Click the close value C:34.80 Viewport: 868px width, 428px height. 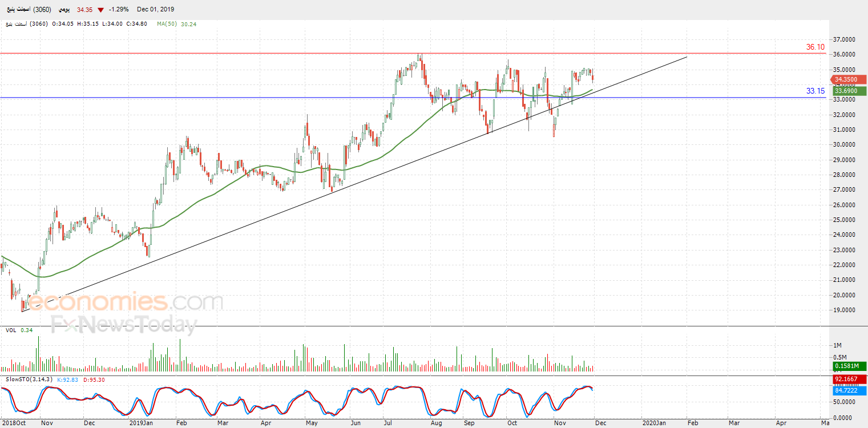(137, 24)
